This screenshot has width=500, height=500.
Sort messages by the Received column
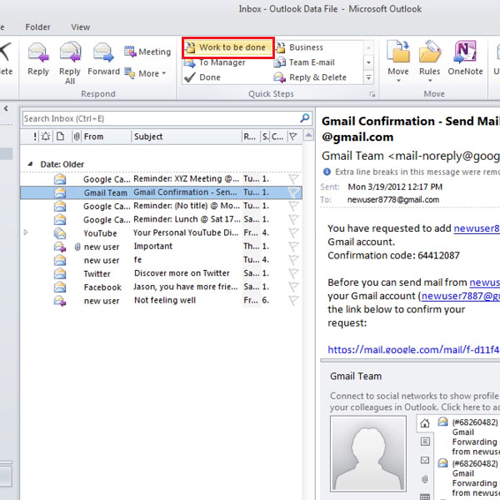tap(251, 136)
